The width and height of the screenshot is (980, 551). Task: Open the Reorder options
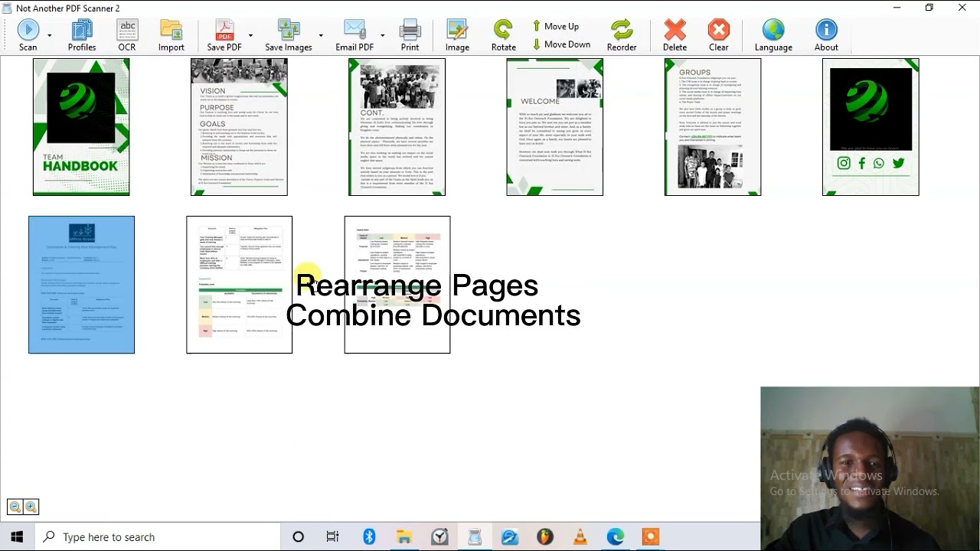tap(622, 35)
